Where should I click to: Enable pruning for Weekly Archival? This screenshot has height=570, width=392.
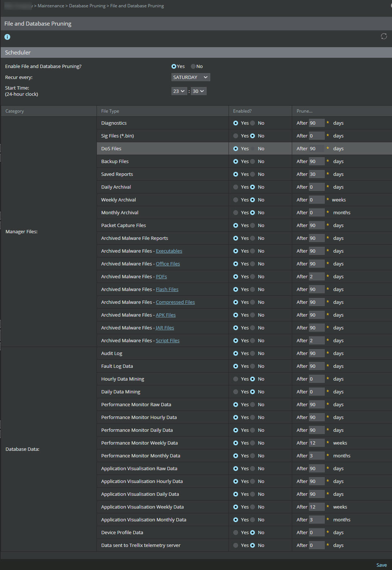[235, 200]
